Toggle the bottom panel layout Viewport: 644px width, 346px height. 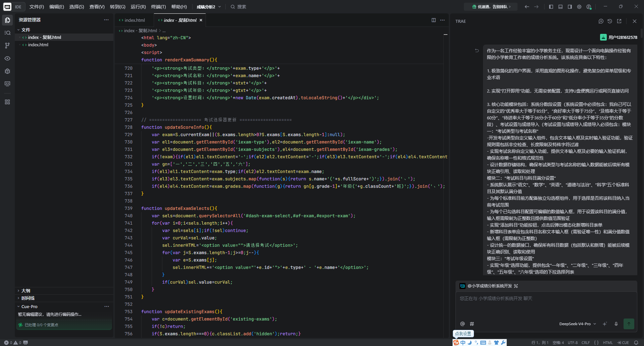pyautogui.click(x=560, y=7)
